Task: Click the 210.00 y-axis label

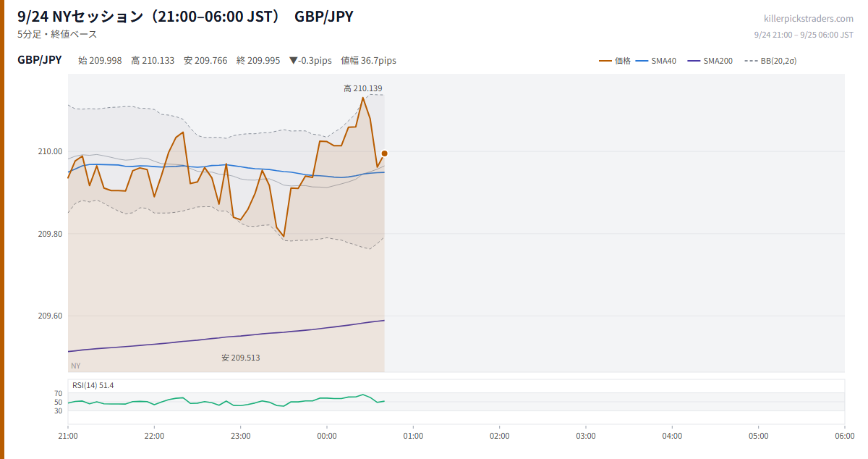Action: coord(51,151)
